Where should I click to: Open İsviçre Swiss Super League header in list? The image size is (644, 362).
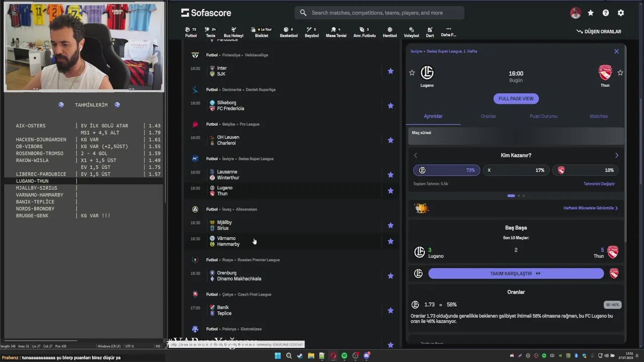pyautogui.click(x=239, y=159)
